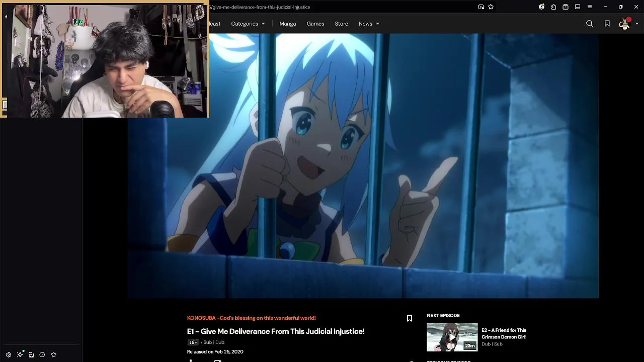Open history clock icon in sidebar
Viewport: 644px width, 362px height.
click(42, 354)
